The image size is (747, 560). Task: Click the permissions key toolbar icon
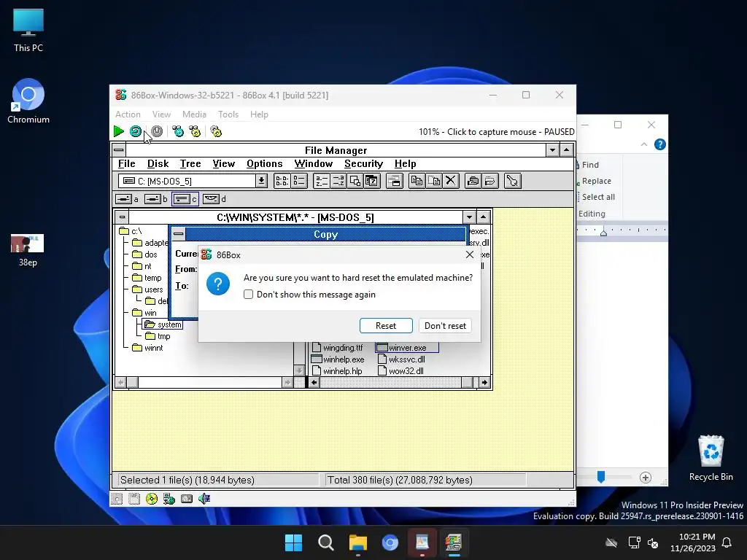512,181
